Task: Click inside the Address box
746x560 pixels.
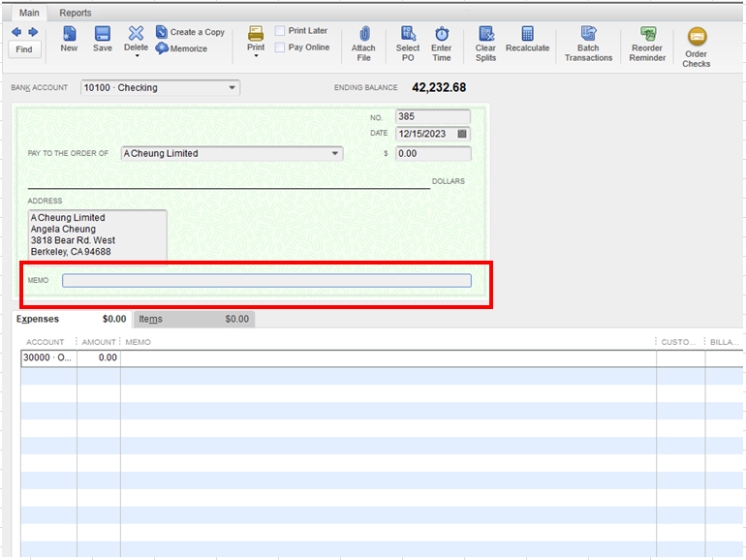Action: coord(98,234)
